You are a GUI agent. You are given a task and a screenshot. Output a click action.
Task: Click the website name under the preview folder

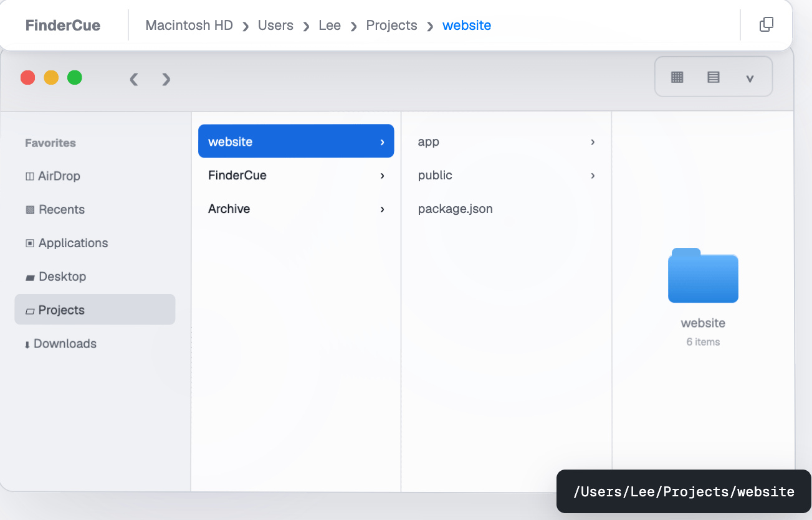[703, 323]
